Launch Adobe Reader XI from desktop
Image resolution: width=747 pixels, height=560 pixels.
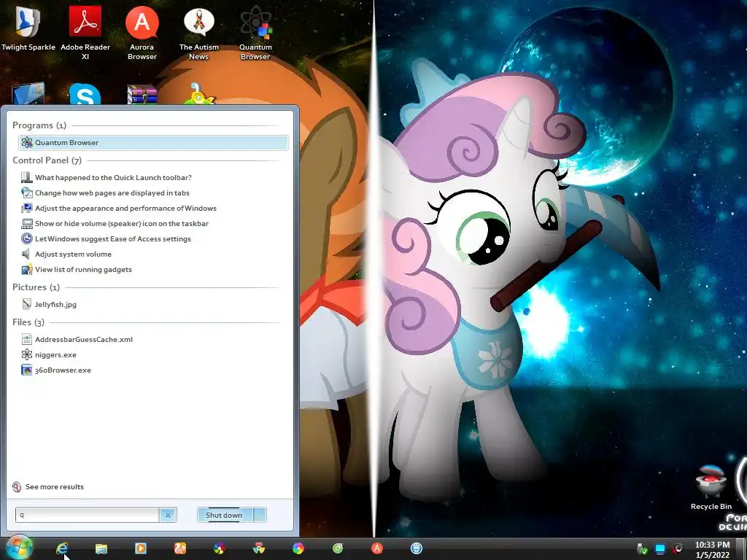pos(85,32)
